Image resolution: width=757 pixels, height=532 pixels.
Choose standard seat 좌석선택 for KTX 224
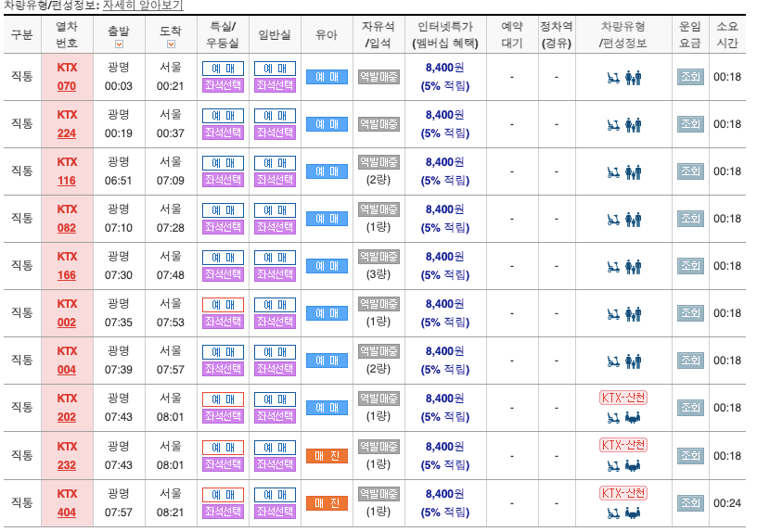click(276, 133)
